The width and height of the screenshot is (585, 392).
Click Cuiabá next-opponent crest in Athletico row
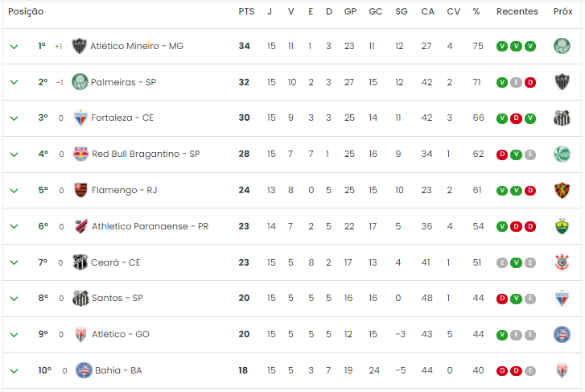(562, 226)
